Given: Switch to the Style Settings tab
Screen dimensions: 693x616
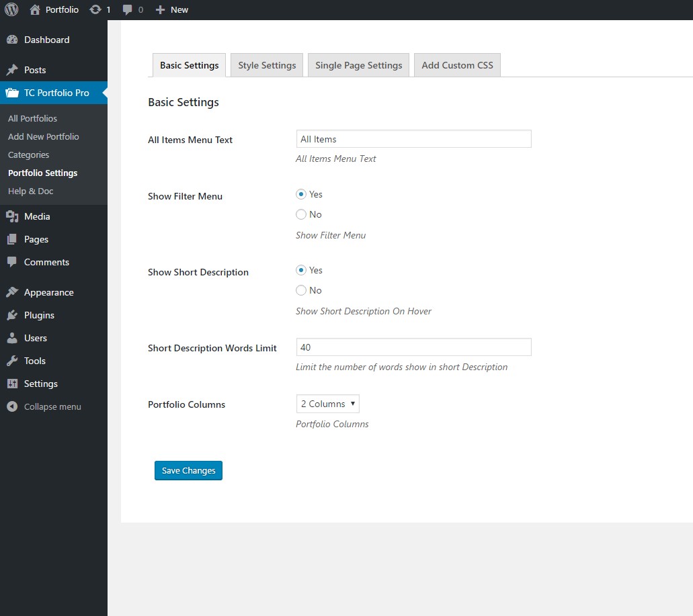Looking at the screenshot, I should click(x=267, y=64).
